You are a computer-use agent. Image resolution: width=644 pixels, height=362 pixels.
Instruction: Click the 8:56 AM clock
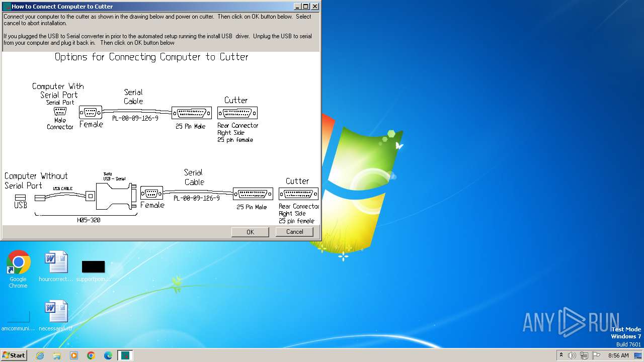click(x=618, y=355)
